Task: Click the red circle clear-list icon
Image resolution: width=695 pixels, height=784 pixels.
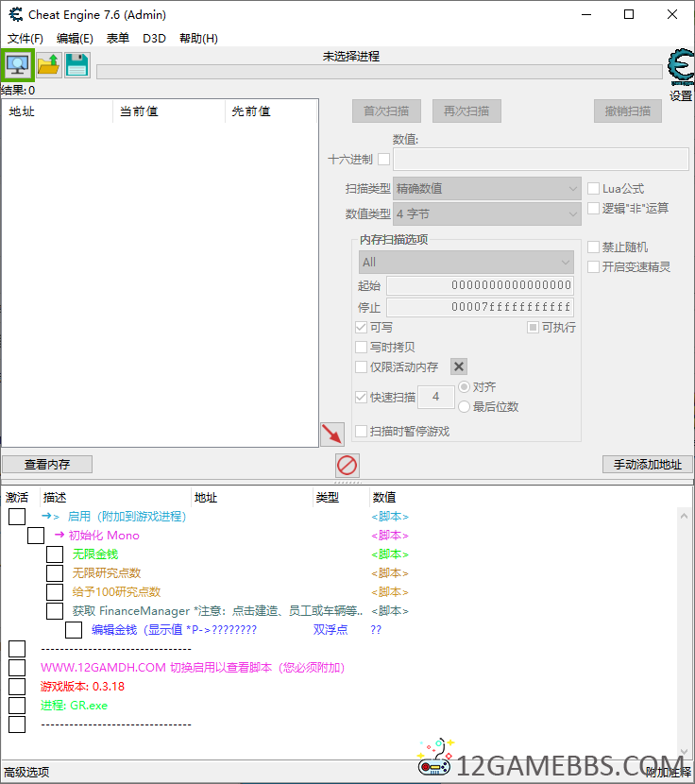Action: (x=347, y=465)
